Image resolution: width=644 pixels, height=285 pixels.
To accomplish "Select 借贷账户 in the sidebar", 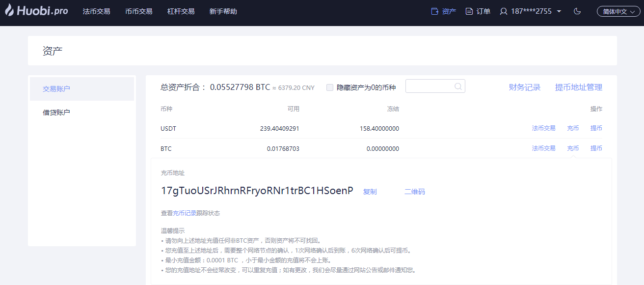I will click(56, 113).
